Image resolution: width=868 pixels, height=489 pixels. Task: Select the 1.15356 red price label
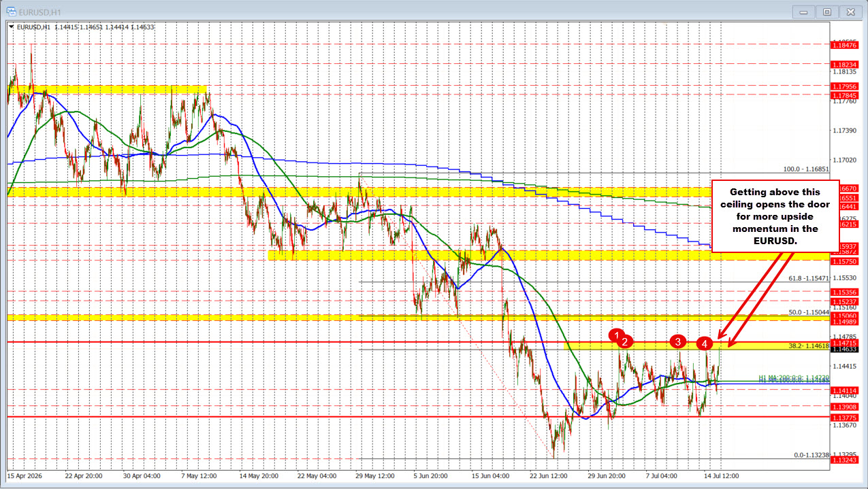point(845,291)
